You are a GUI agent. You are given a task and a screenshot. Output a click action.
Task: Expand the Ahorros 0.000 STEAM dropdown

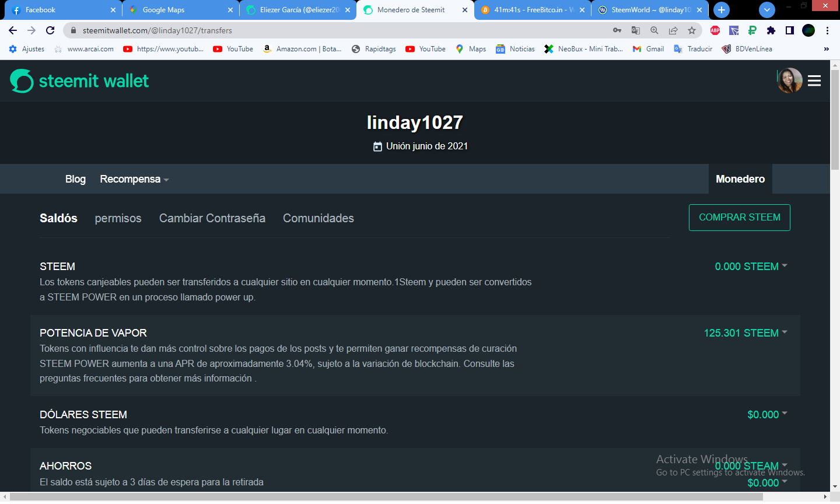coord(751,466)
